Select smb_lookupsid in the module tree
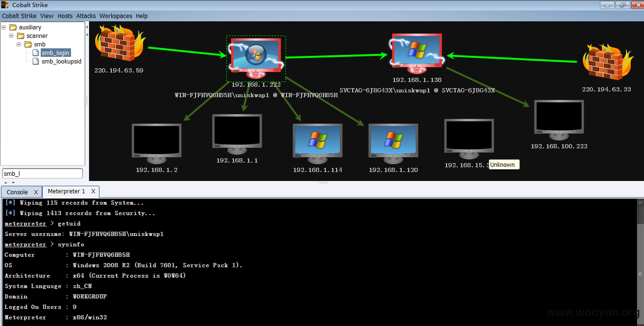 pos(62,62)
